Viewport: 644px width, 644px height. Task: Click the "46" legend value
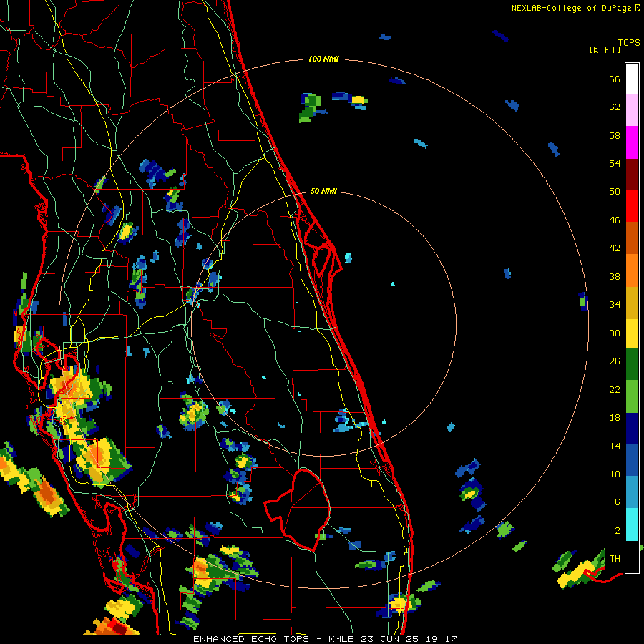(x=615, y=220)
